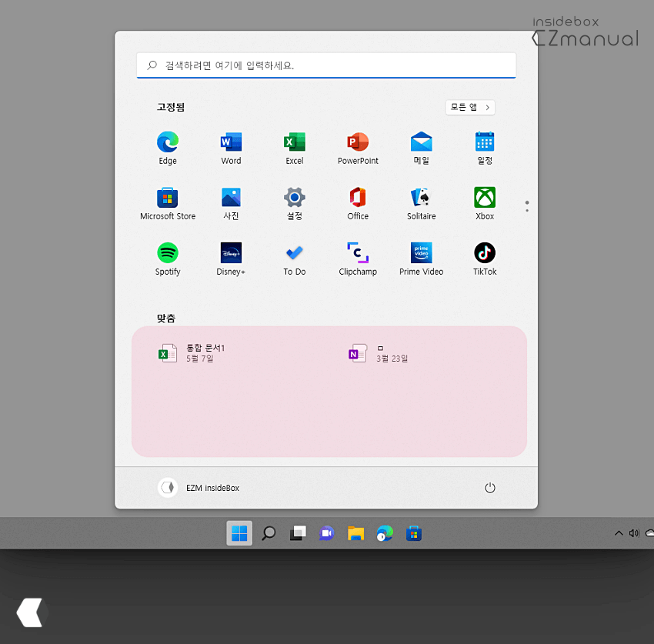Launch PowerPoint
Viewport: 654px width, 644px height.
(x=357, y=142)
